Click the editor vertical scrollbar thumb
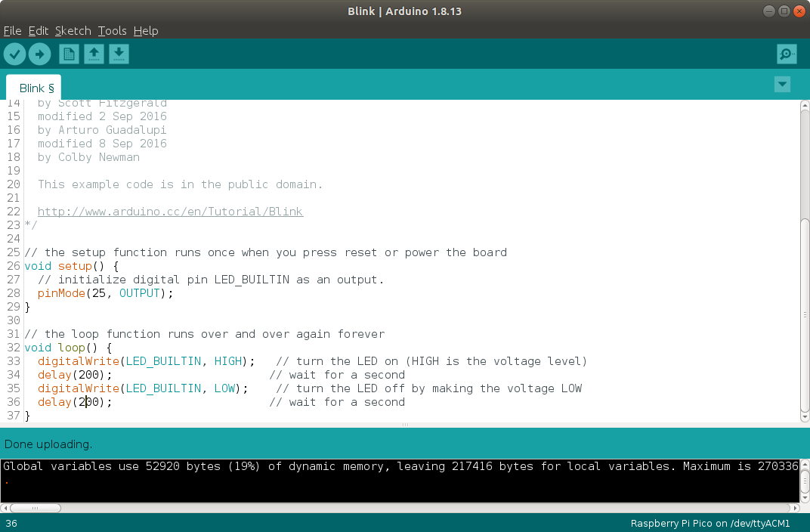 (x=804, y=315)
